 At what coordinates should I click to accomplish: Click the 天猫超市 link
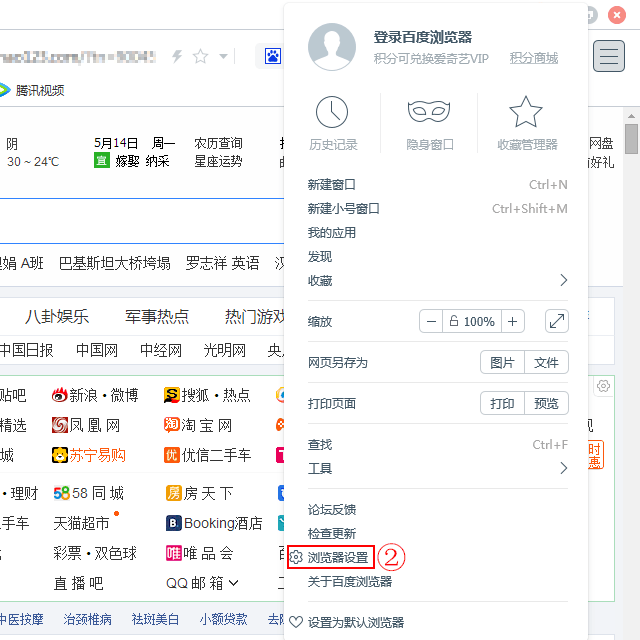(81, 523)
